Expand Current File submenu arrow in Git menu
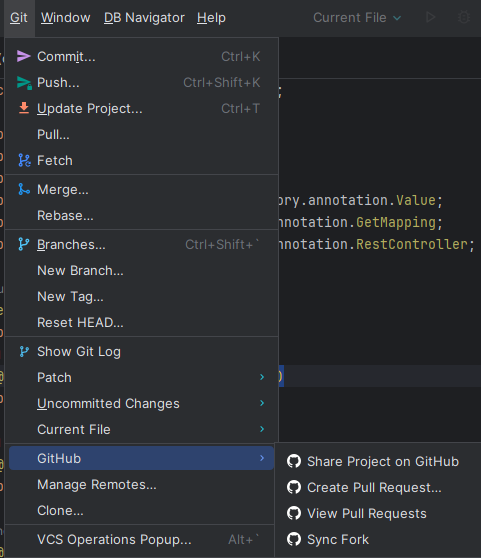The height and width of the screenshot is (558, 481). click(x=262, y=429)
